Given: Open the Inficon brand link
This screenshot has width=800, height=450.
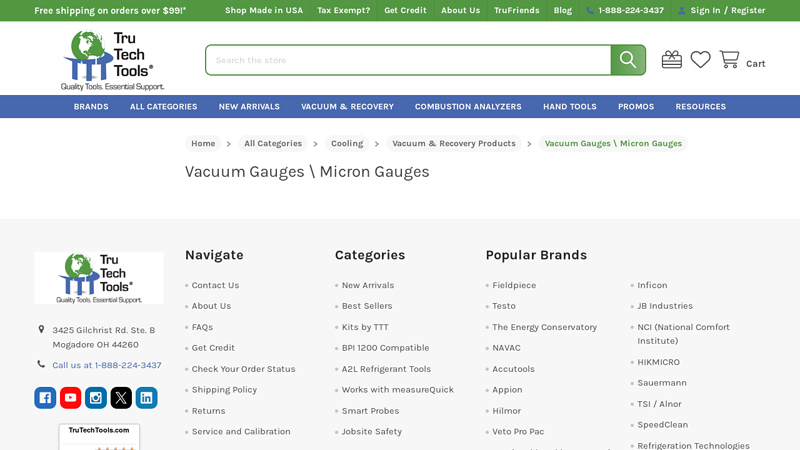Looking at the screenshot, I should pyautogui.click(x=652, y=285).
